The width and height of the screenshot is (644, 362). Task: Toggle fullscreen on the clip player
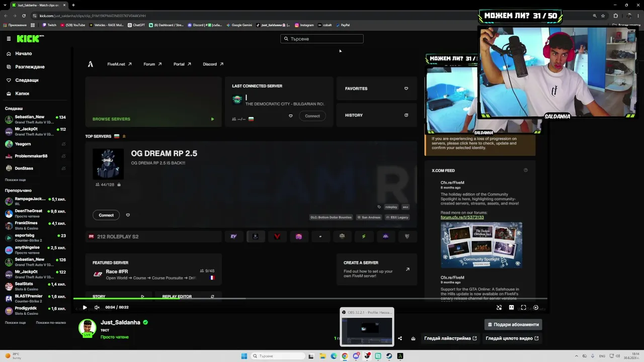[523, 307]
